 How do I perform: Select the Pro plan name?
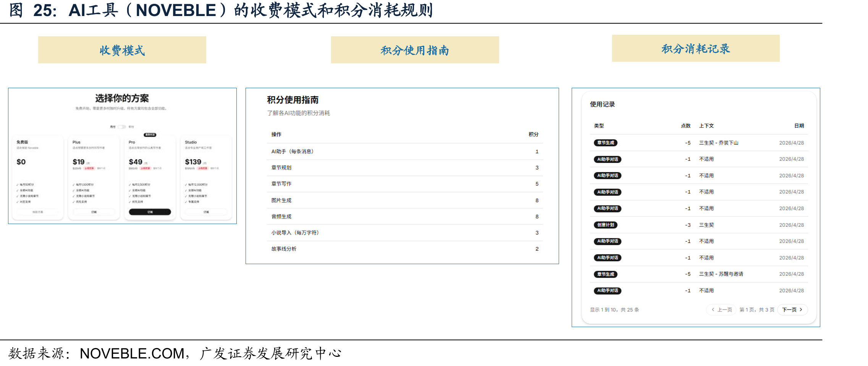click(132, 142)
